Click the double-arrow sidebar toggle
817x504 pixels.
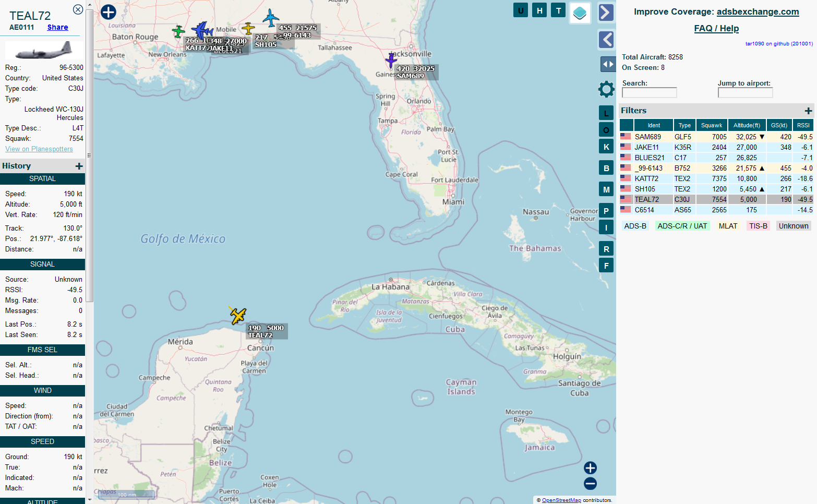(608, 64)
